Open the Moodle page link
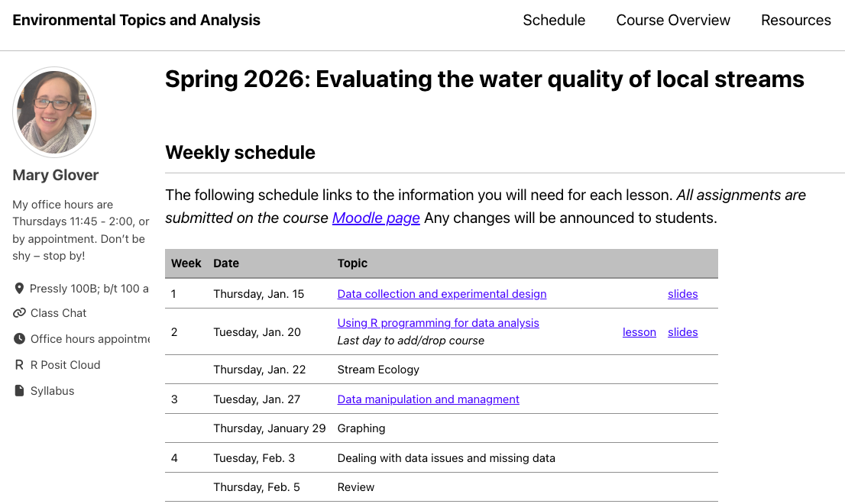Image resolution: width=845 pixels, height=504 pixels. (376, 218)
